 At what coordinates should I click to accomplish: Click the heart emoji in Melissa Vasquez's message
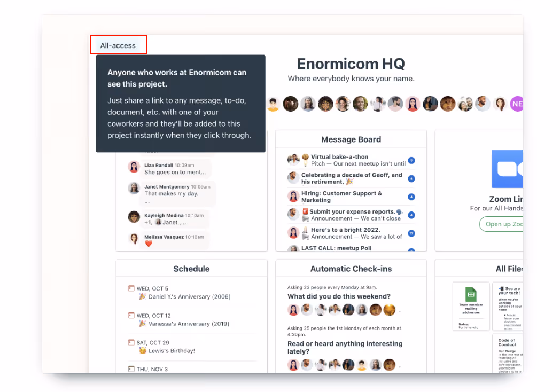149,244
